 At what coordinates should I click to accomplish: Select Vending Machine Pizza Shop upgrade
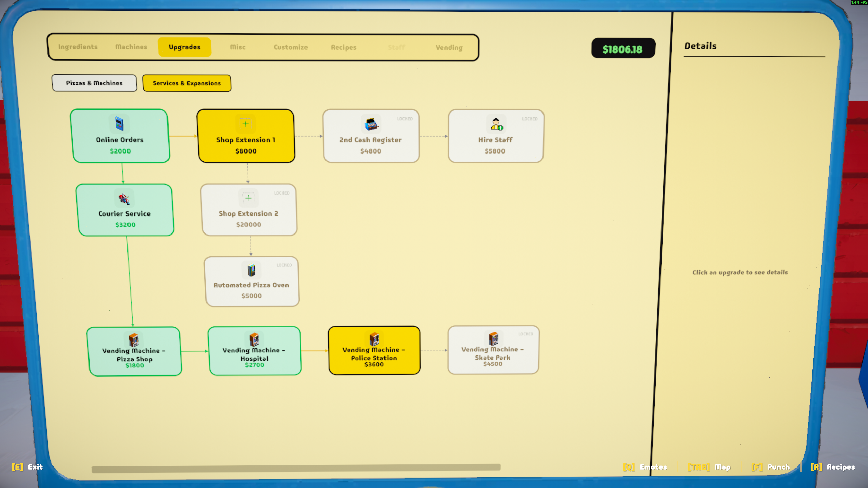coord(134,351)
